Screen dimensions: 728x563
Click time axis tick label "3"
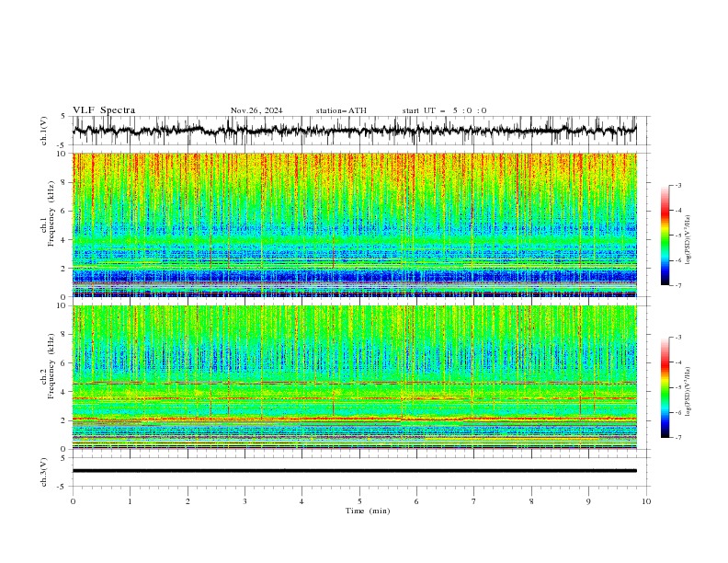click(245, 501)
